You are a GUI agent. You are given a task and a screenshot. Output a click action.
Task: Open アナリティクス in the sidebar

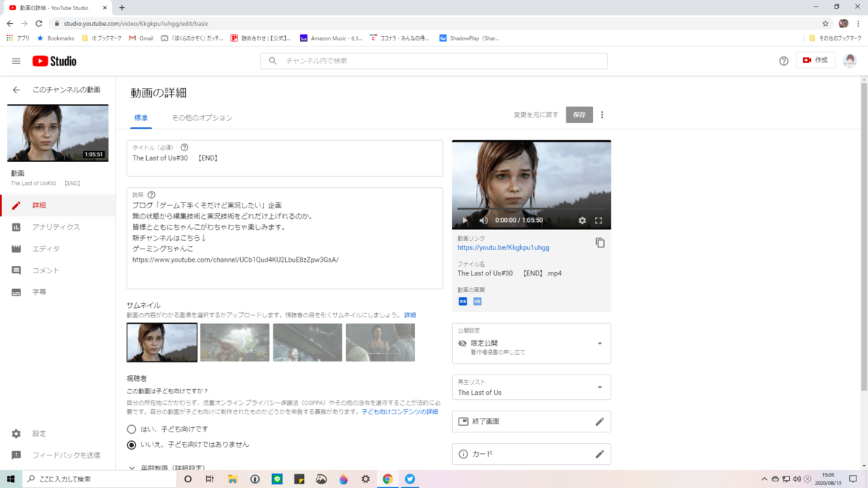(58, 227)
